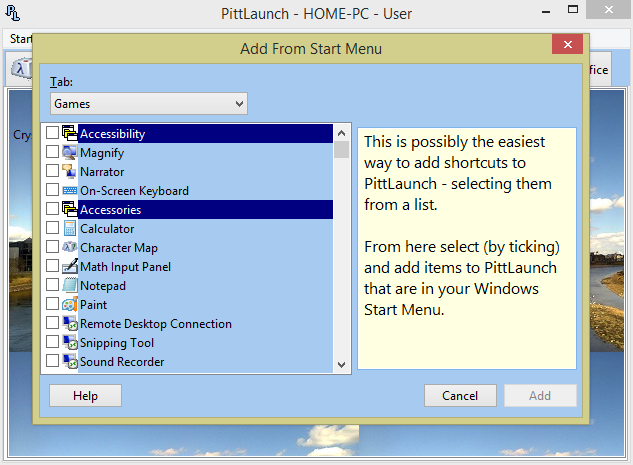633x465 pixels.
Task: Click the On-Screen Keyboard icon
Action: [70, 191]
